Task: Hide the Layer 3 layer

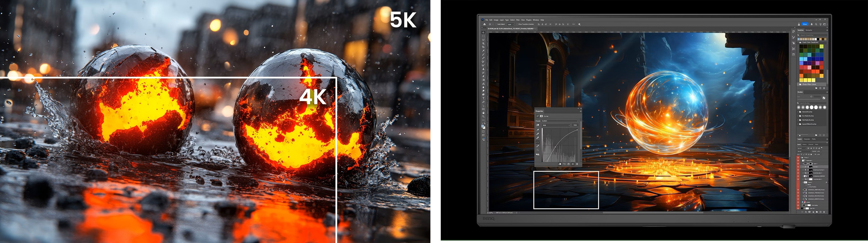Action: pos(798,164)
